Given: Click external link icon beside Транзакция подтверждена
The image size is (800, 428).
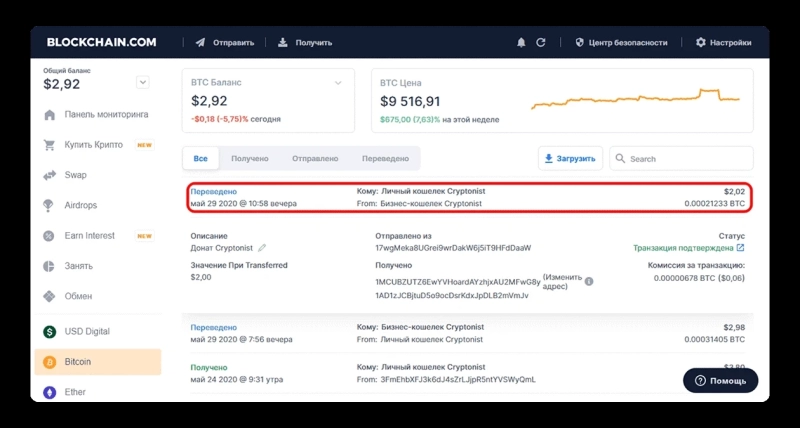Looking at the screenshot, I should point(740,248).
